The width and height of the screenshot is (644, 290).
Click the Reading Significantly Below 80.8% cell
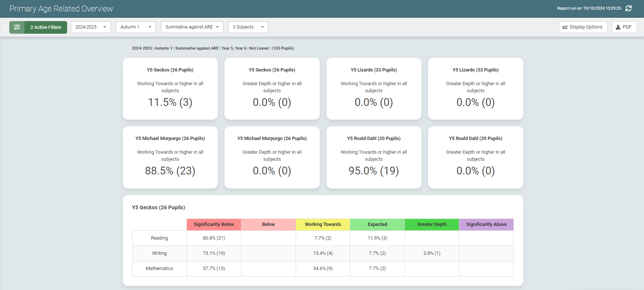point(214,238)
